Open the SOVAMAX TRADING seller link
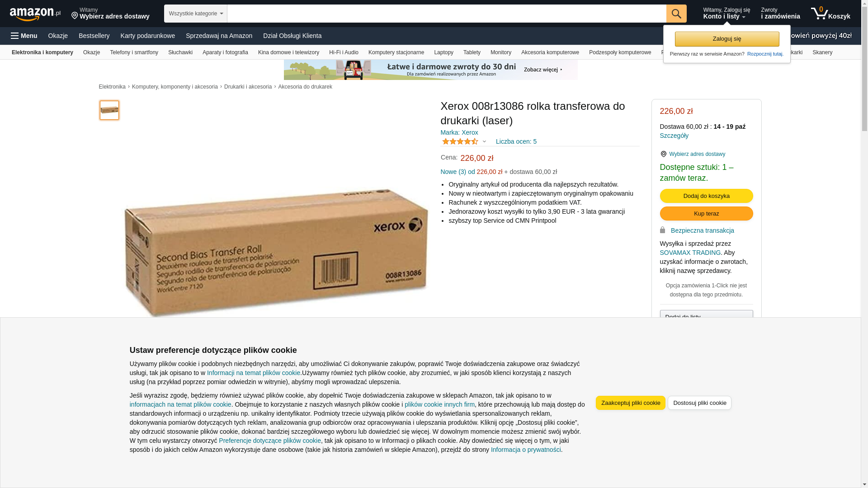This screenshot has width=868, height=488. [690, 253]
